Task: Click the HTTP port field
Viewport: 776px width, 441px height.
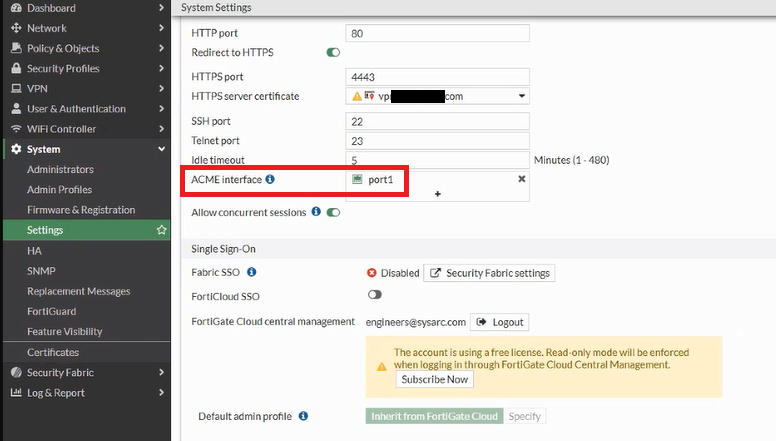Action: [437, 33]
